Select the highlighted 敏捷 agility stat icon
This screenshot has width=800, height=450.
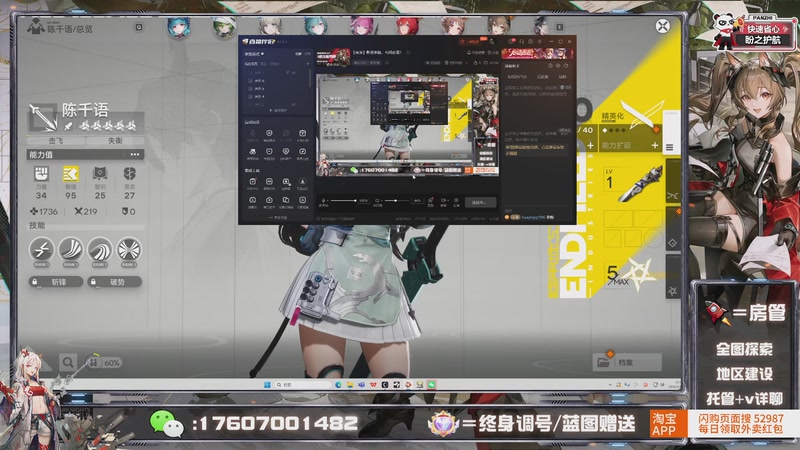click(x=70, y=174)
